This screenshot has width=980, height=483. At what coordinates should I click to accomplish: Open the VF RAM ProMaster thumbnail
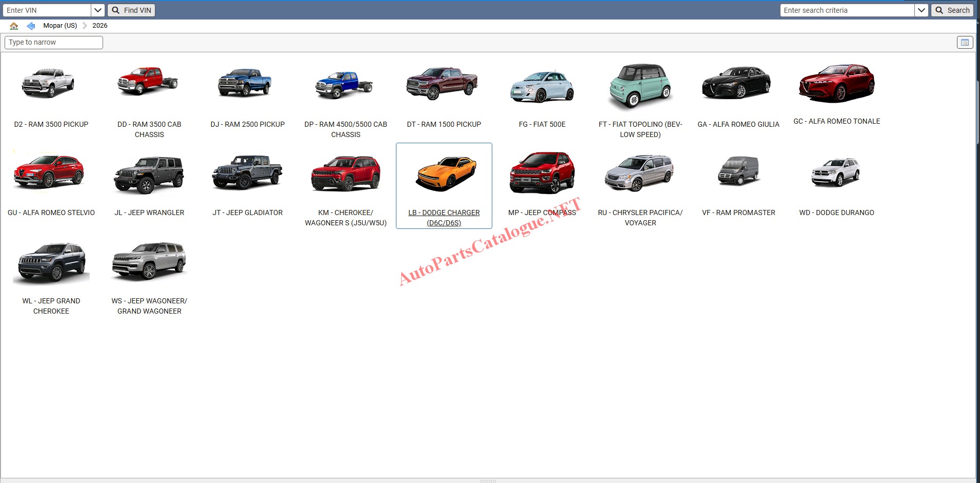point(738,171)
